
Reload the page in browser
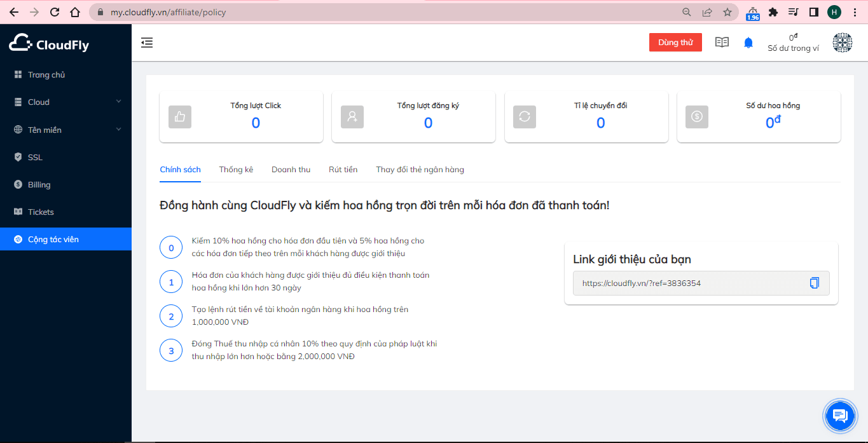55,12
